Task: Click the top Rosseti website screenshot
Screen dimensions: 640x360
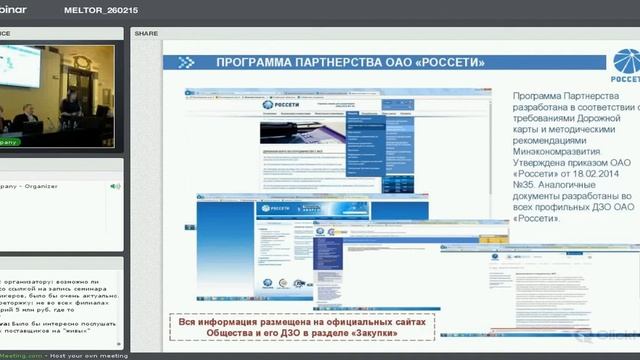Action: point(338,141)
